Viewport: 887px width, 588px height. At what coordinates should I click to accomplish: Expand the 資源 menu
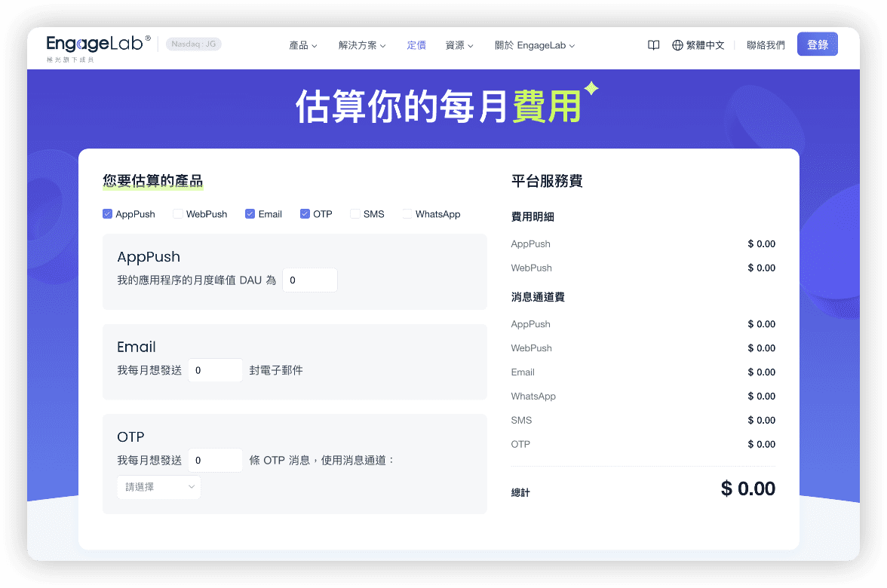(459, 45)
